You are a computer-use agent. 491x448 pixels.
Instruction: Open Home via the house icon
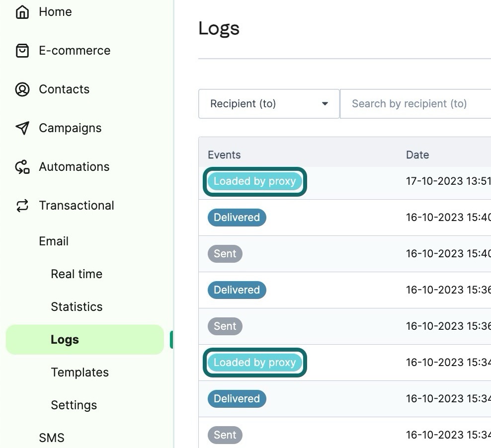pos(22,11)
